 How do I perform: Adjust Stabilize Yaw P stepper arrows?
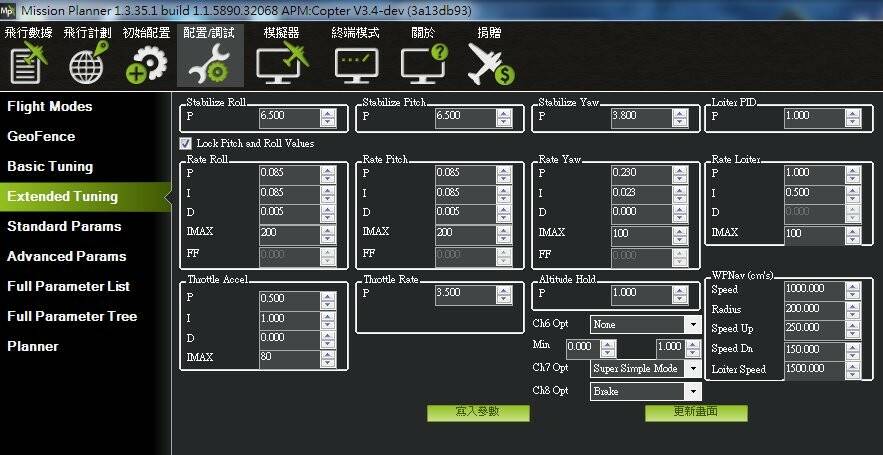coord(680,118)
